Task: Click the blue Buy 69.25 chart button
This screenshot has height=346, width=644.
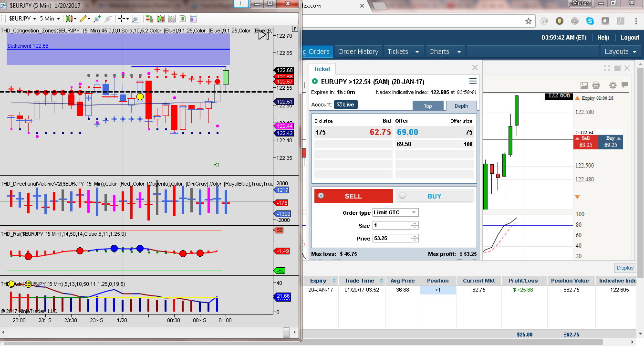Action: pyautogui.click(x=611, y=142)
